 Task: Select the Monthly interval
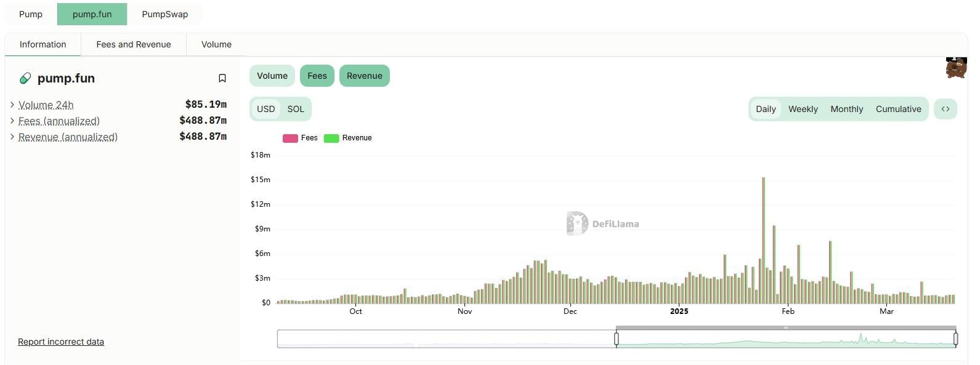[x=847, y=109]
